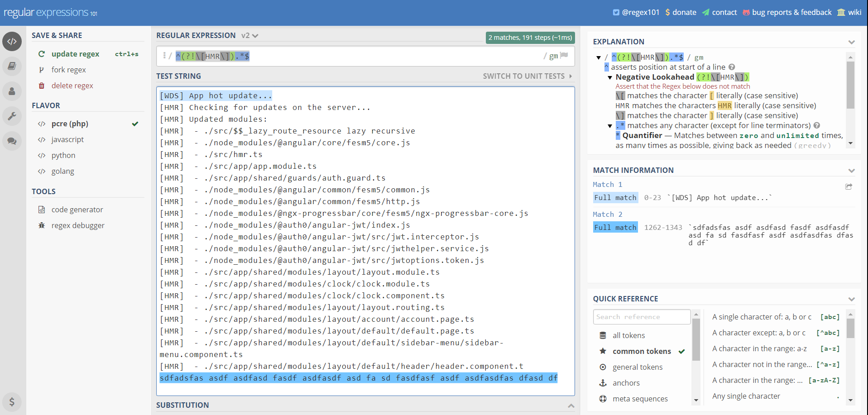
Task: Open the live chat bubble icon
Action: (x=12, y=141)
